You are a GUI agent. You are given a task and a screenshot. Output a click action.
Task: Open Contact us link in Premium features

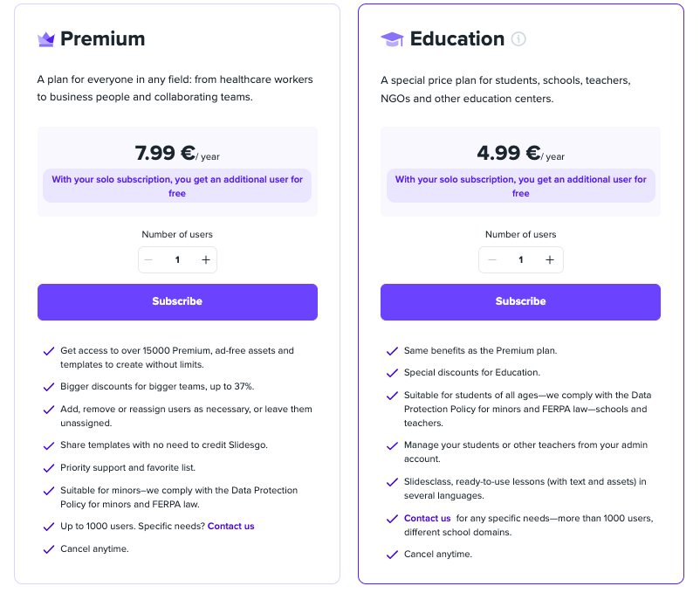230,526
